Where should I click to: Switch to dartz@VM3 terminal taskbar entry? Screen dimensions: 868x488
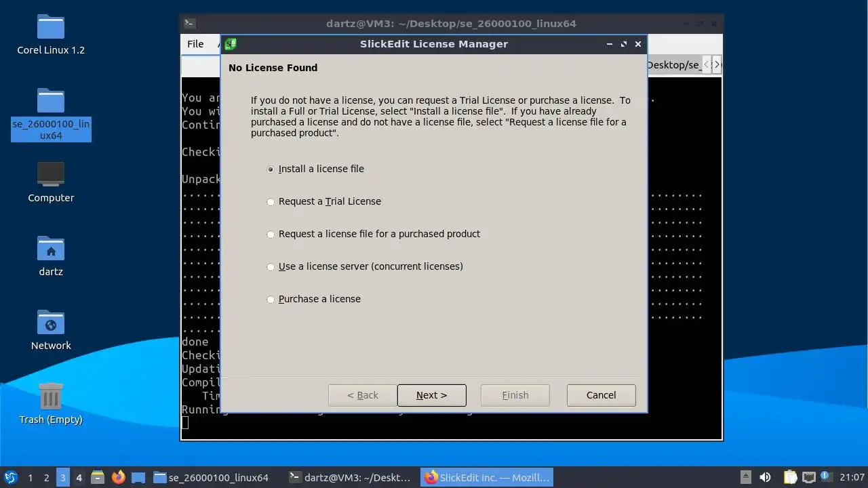point(349,478)
